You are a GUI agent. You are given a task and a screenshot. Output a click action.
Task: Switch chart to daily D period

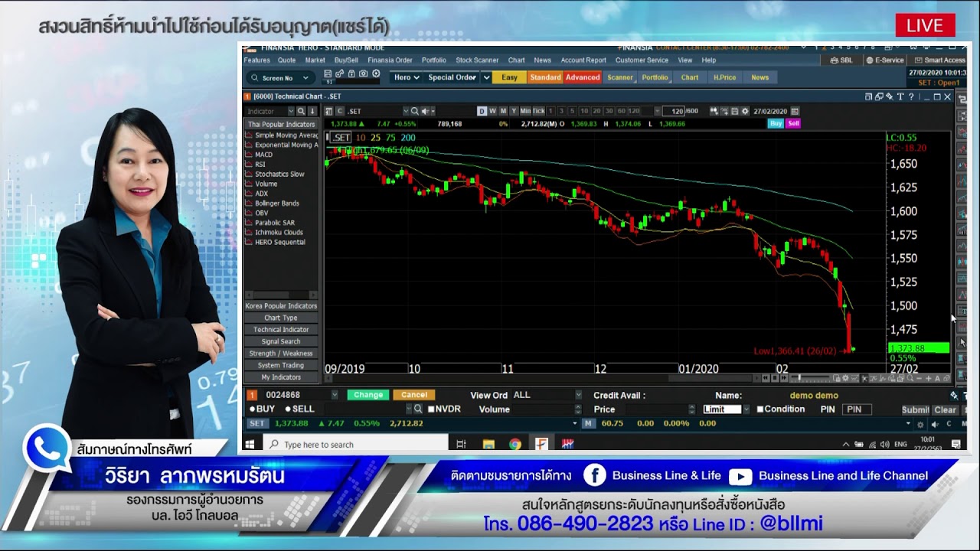[482, 111]
